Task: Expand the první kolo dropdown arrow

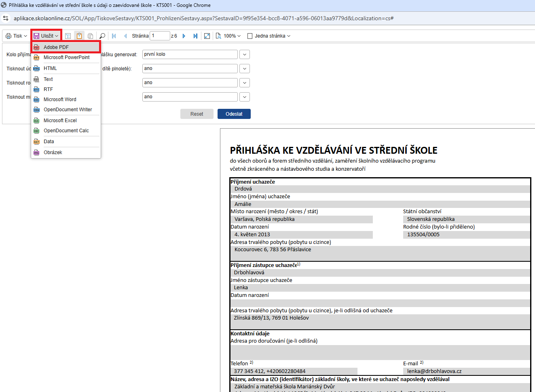Action: point(244,54)
